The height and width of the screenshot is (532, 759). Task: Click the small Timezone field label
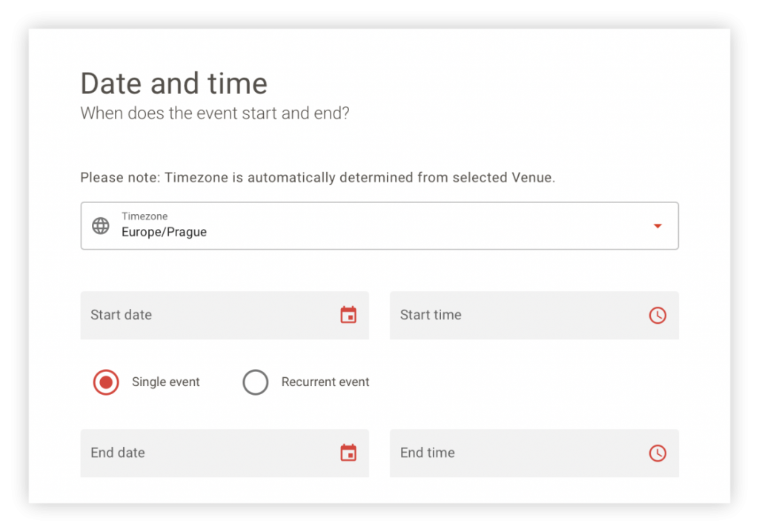tap(145, 216)
